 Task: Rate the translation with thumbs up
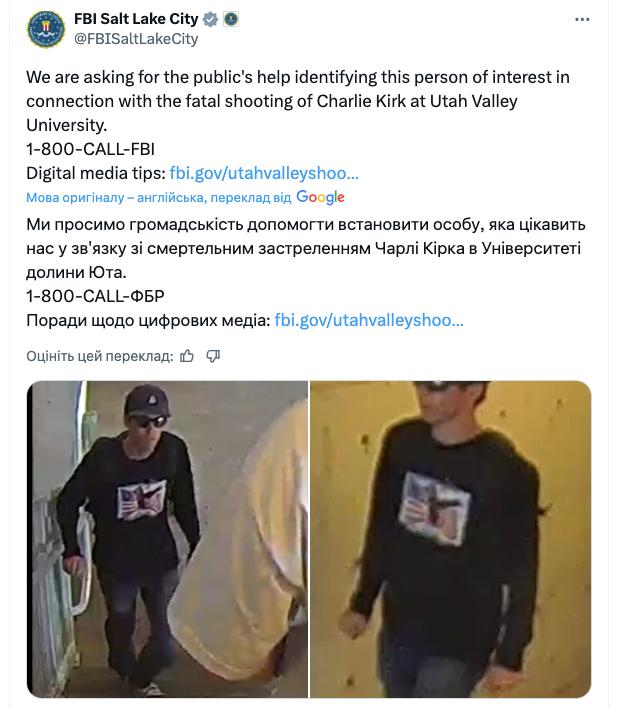pyautogui.click(x=187, y=356)
